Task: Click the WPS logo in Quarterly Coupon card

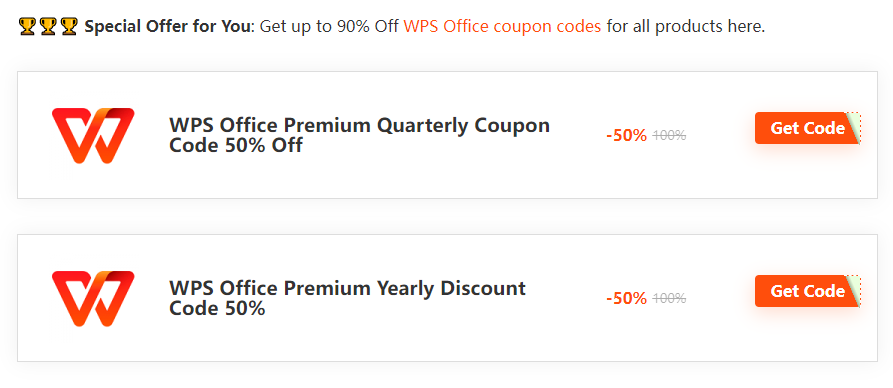Action: [93, 136]
